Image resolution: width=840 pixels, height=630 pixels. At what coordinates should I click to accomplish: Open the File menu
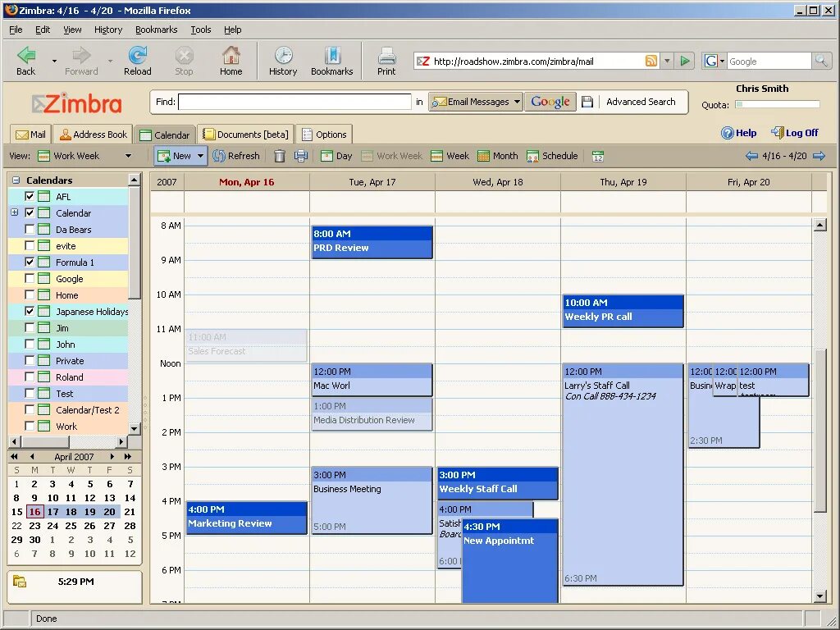[x=16, y=30]
